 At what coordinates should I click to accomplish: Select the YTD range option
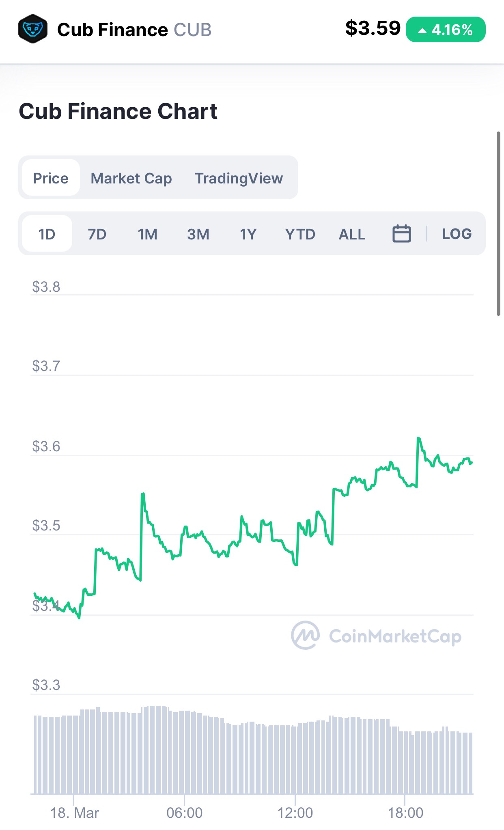click(x=300, y=234)
